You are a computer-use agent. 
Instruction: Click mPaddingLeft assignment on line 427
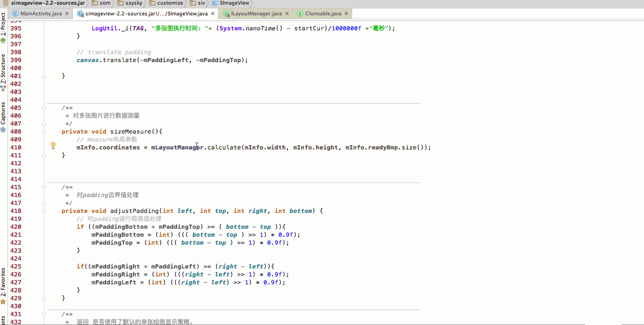[114, 283]
